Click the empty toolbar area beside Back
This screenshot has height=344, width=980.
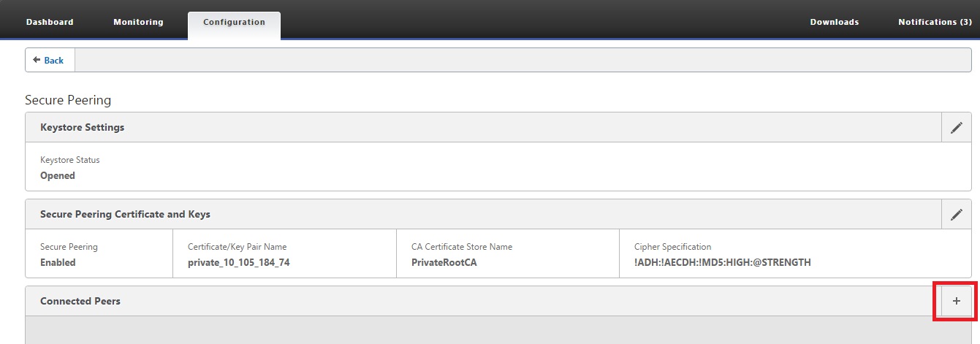pyautogui.click(x=523, y=60)
